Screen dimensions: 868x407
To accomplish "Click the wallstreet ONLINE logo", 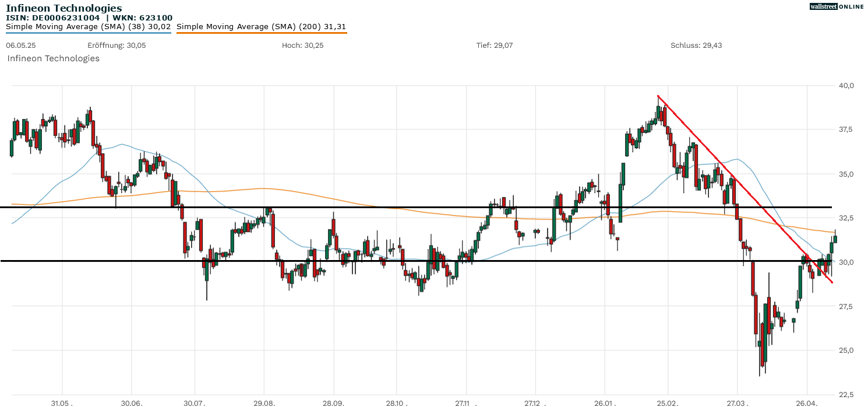I will pyautogui.click(x=837, y=6).
